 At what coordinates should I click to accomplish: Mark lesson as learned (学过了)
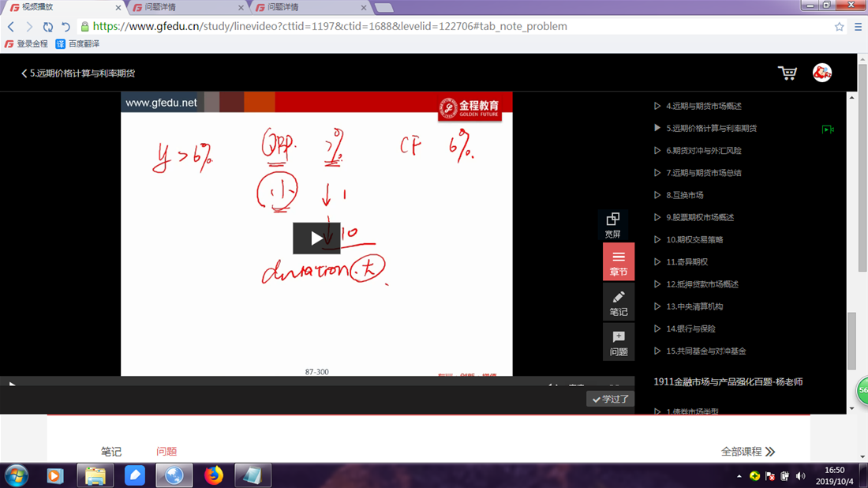coord(610,399)
